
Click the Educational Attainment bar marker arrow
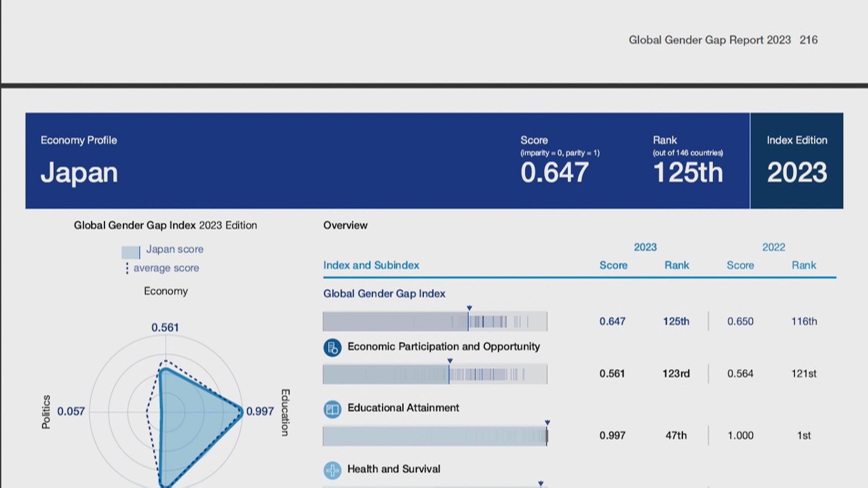coord(547,422)
